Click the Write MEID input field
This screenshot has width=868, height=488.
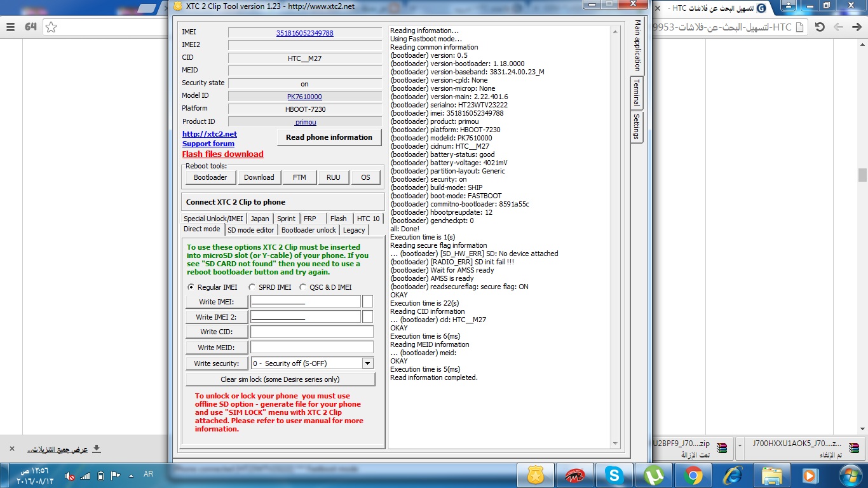tap(312, 348)
